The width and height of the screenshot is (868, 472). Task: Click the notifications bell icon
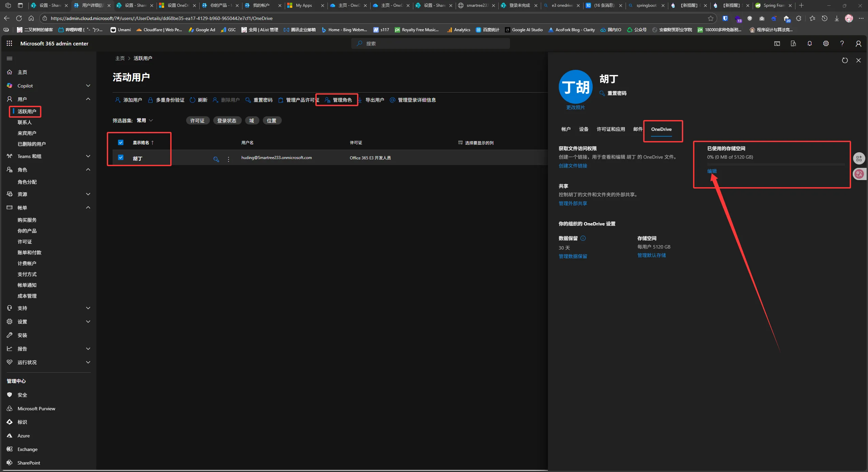click(809, 43)
